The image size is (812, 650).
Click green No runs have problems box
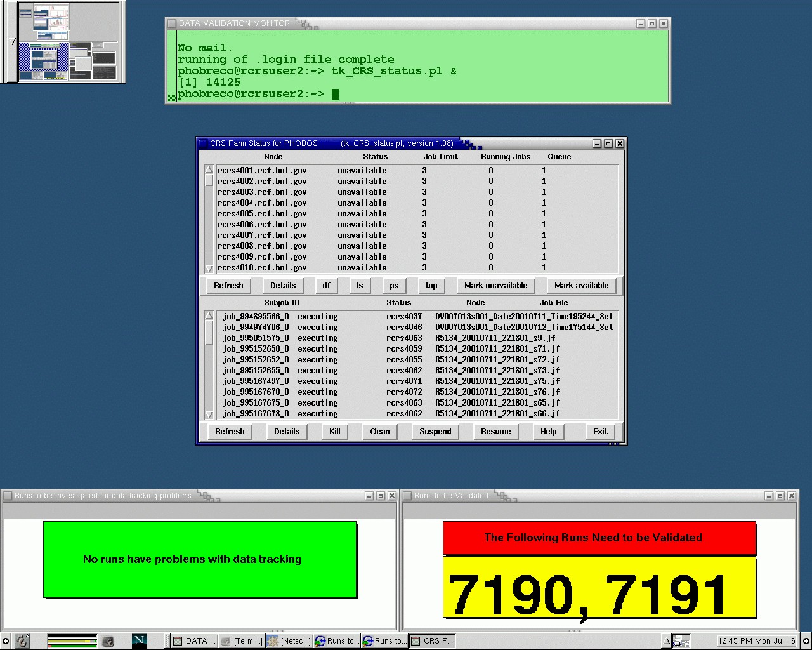click(200, 559)
